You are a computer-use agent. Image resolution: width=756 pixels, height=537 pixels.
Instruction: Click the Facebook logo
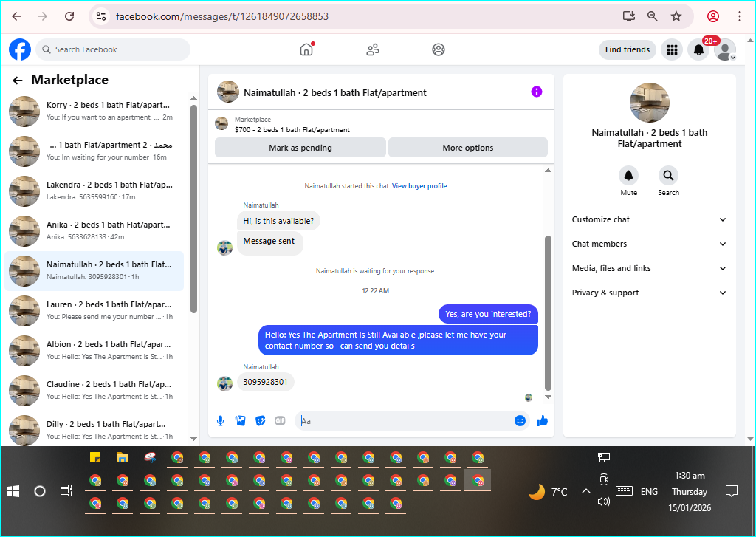tap(20, 49)
